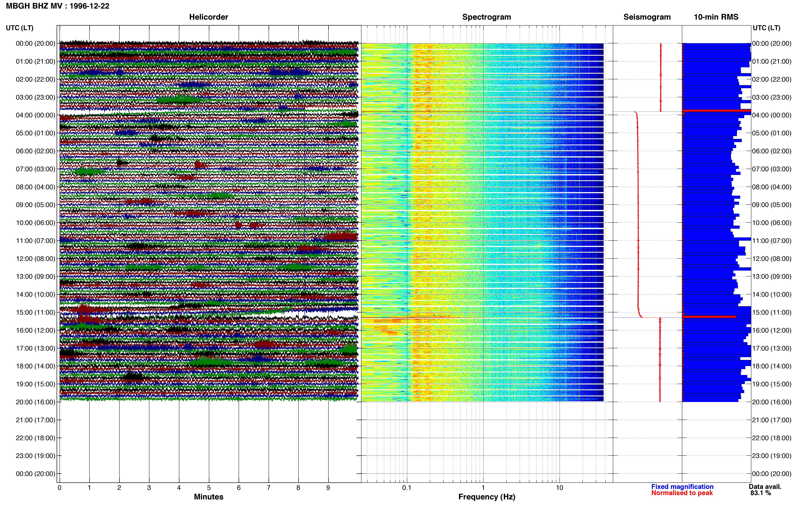Click the 'Spectrogram' panel heading

pos(487,17)
